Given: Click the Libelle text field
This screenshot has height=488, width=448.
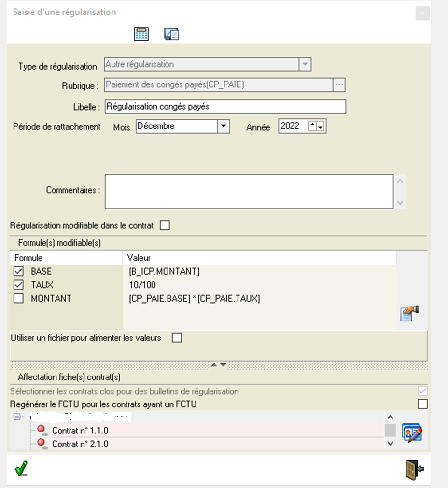Looking at the screenshot, I should click(225, 106).
